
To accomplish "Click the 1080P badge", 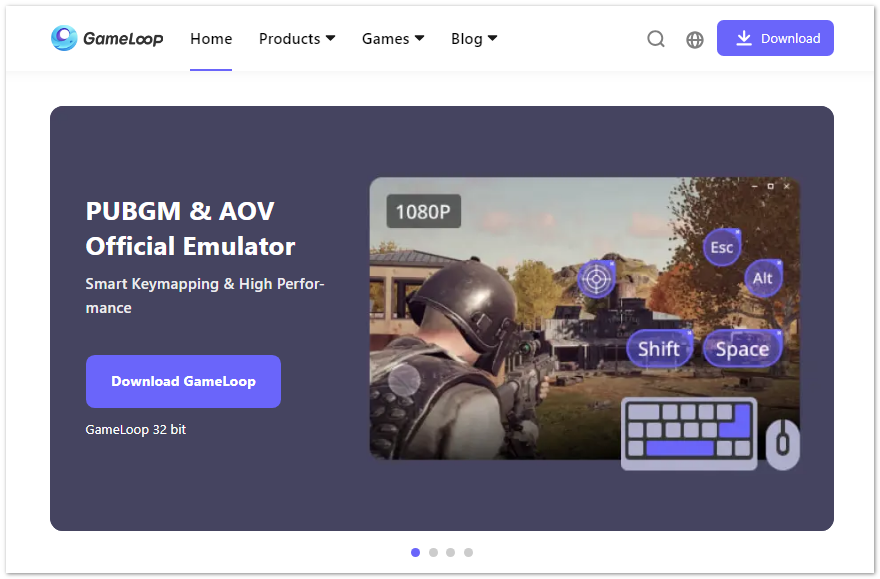I will [424, 212].
